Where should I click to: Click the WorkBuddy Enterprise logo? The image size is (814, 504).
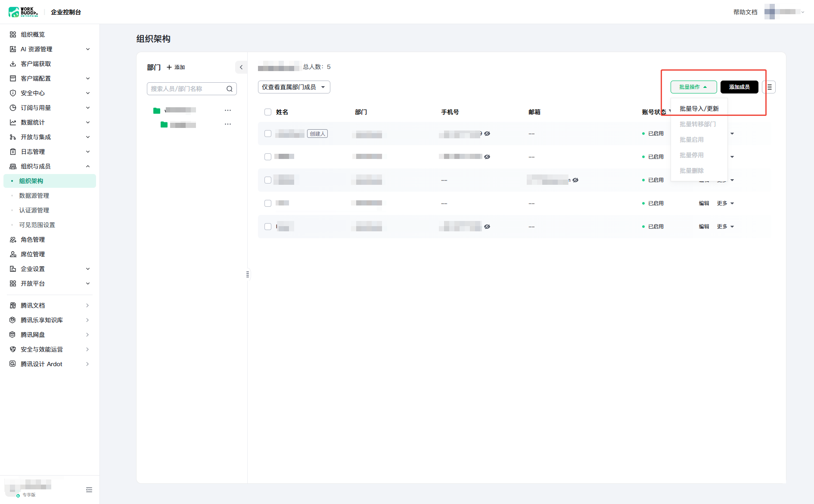23,12
